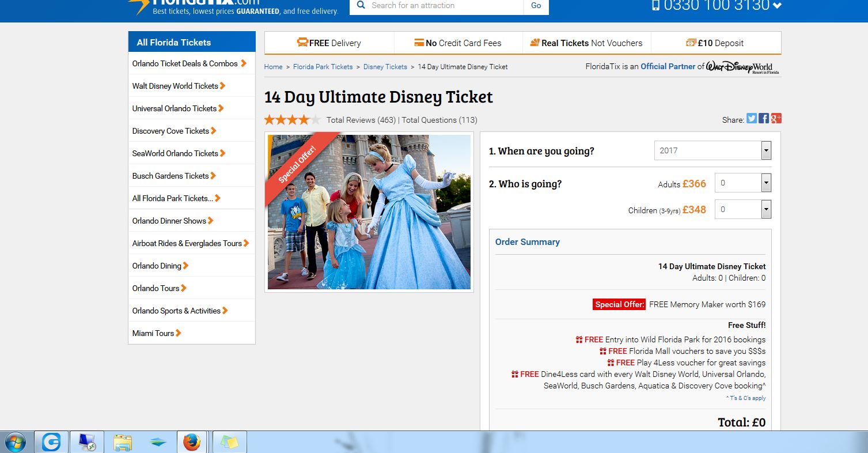Viewport: 868px width, 453px height.
Task: Open the Windows Start menu
Action: tap(15, 442)
